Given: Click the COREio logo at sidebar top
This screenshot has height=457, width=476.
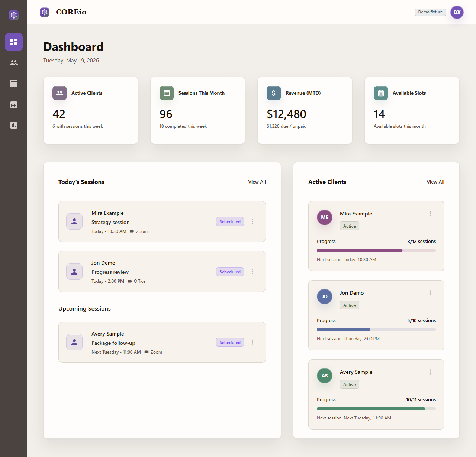Looking at the screenshot, I should click(14, 15).
